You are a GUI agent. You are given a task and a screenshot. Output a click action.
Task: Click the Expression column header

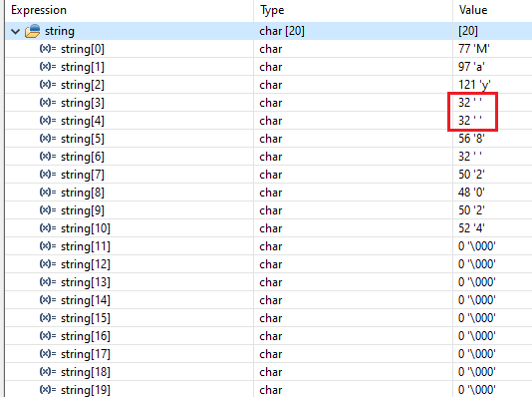pos(39,10)
